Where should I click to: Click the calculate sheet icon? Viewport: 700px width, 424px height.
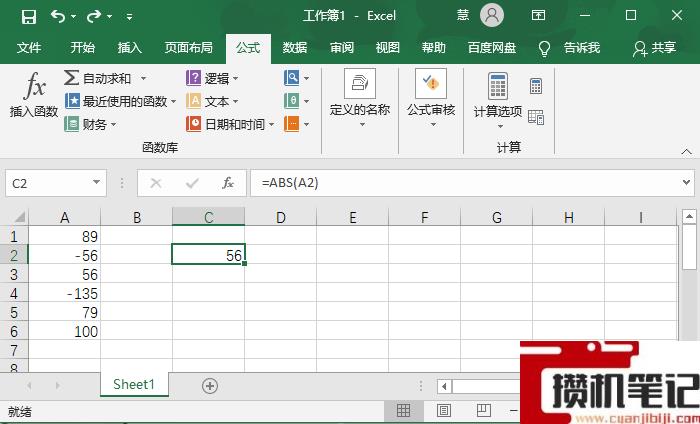(536, 117)
